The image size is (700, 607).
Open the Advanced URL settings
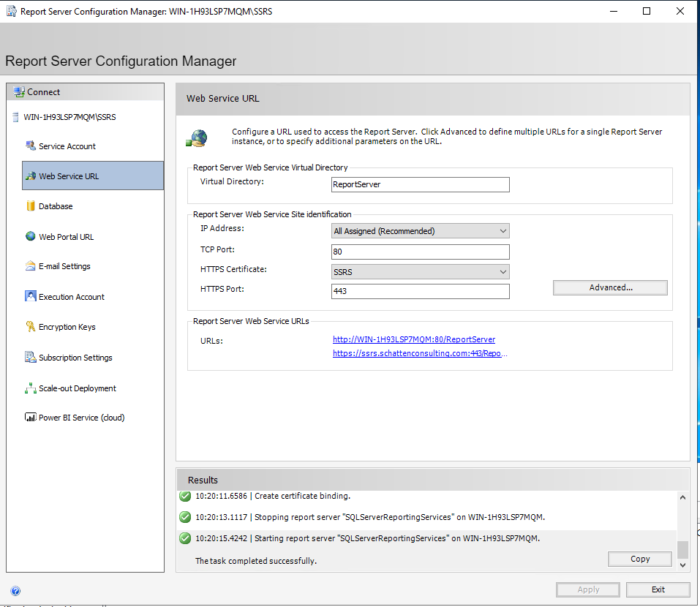(x=610, y=287)
